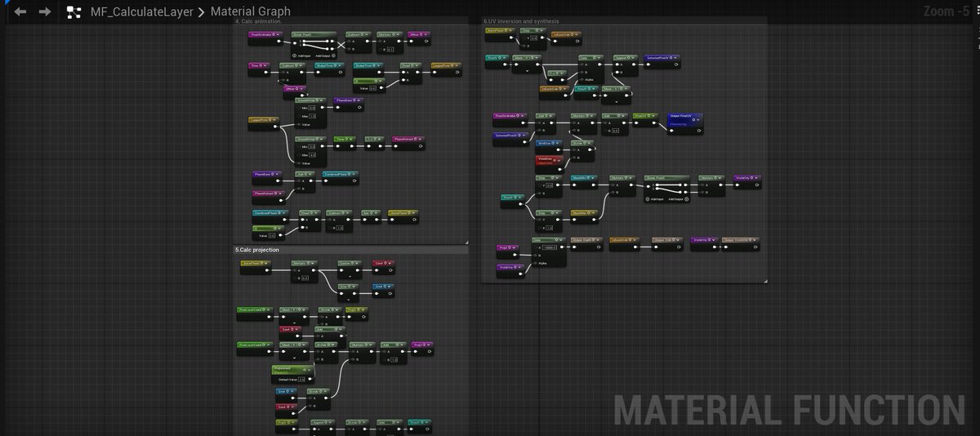The width and height of the screenshot is (980, 436).
Task: Edit the Lerp A value of -10000
Action: click(x=550, y=247)
